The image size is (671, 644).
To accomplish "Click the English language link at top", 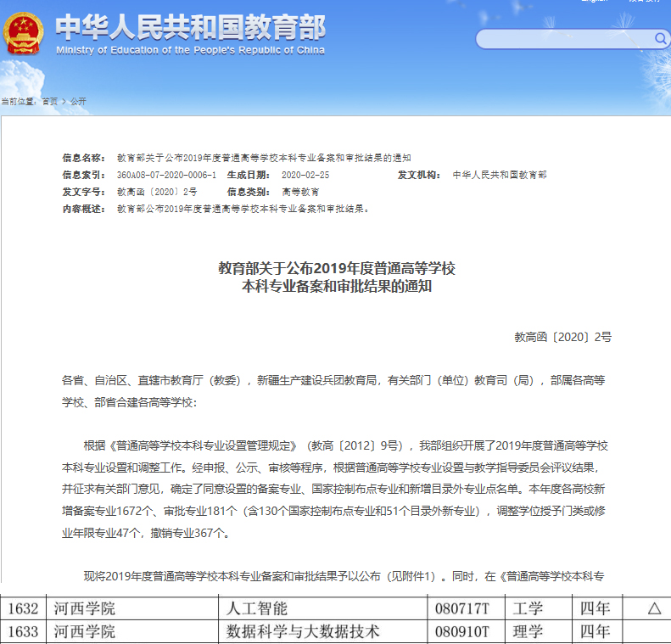I will pos(594,2).
